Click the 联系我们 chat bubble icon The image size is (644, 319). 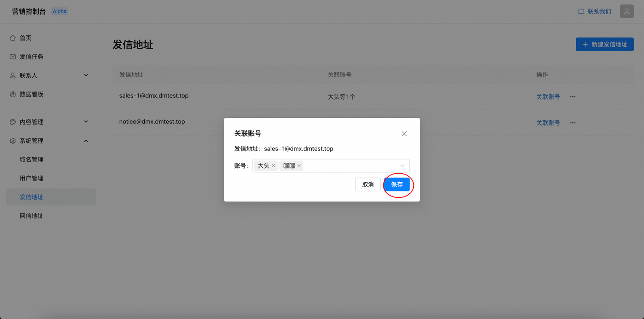pos(581,12)
